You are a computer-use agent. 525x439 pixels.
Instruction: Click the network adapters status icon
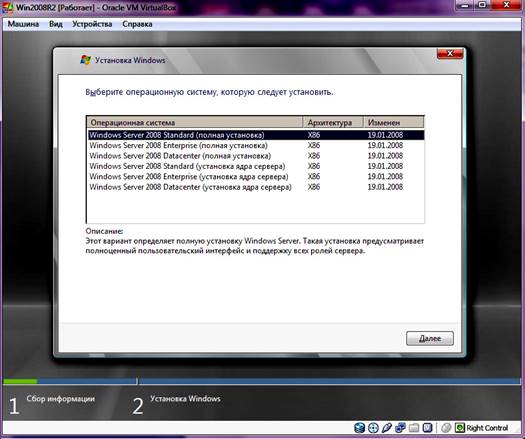point(400,428)
